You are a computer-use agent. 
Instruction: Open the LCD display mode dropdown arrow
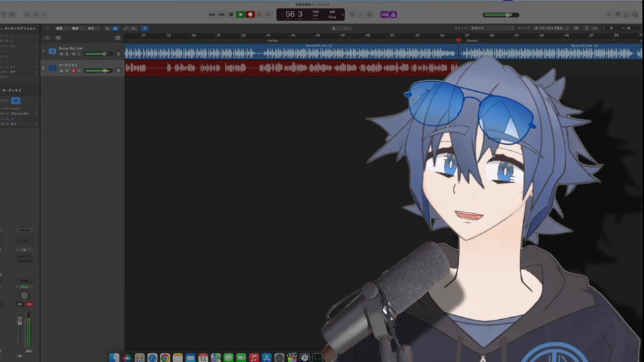click(343, 15)
